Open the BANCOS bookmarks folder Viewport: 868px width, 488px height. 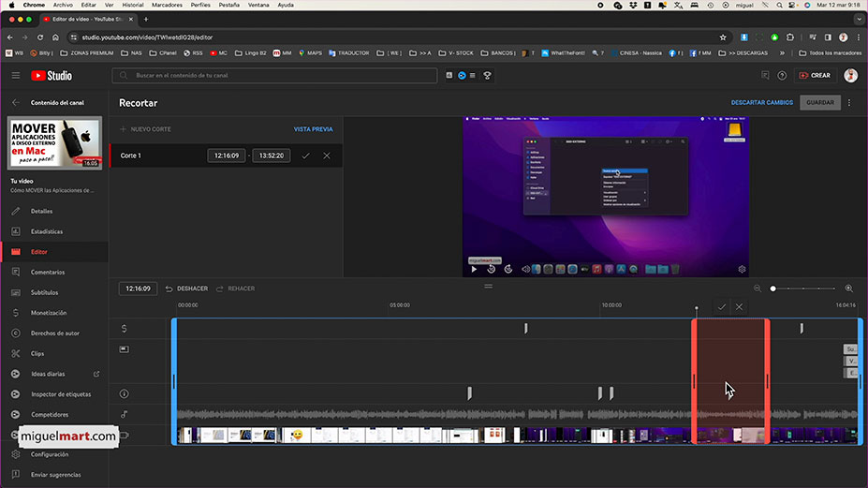click(x=498, y=53)
